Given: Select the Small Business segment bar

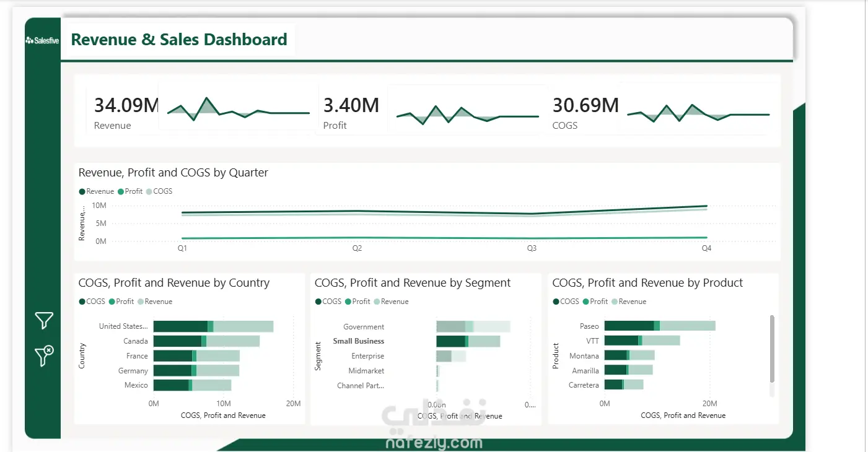Looking at the screenshot, I should [468, 341].
